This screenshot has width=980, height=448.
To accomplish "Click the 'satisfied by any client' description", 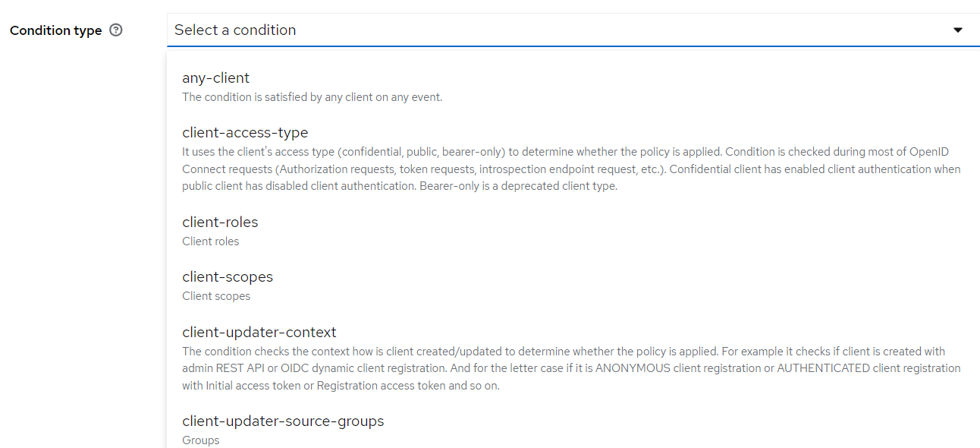I will pyautogui.click(x=312, y=97).
